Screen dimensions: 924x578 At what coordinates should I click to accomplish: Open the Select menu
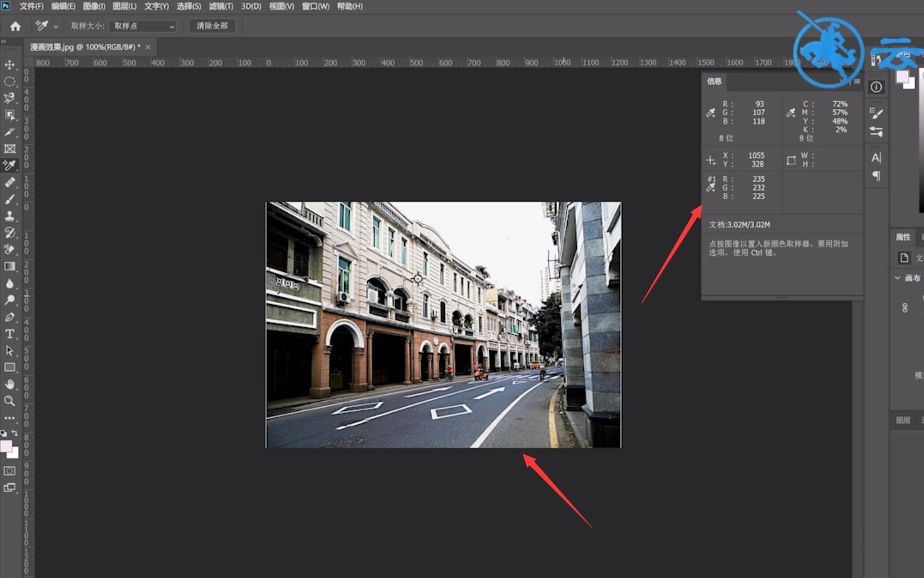pyautogui.click(x=189, y=6)
